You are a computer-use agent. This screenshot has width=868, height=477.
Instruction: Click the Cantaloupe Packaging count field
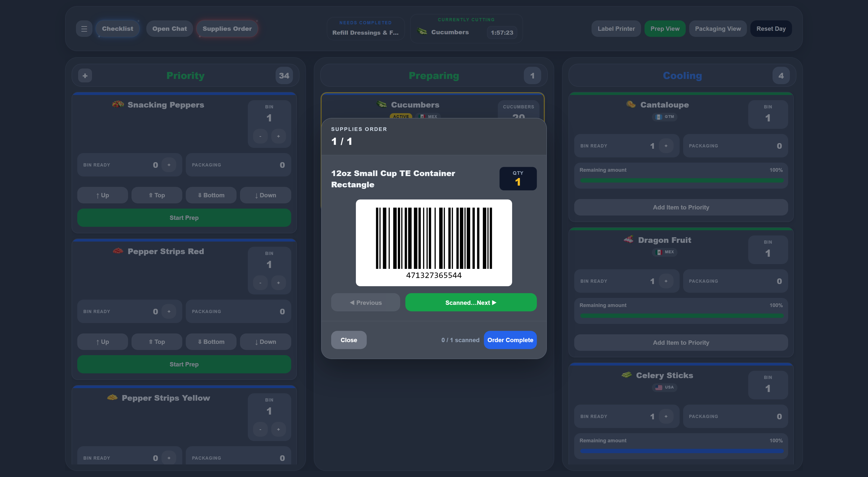point(735,146)
